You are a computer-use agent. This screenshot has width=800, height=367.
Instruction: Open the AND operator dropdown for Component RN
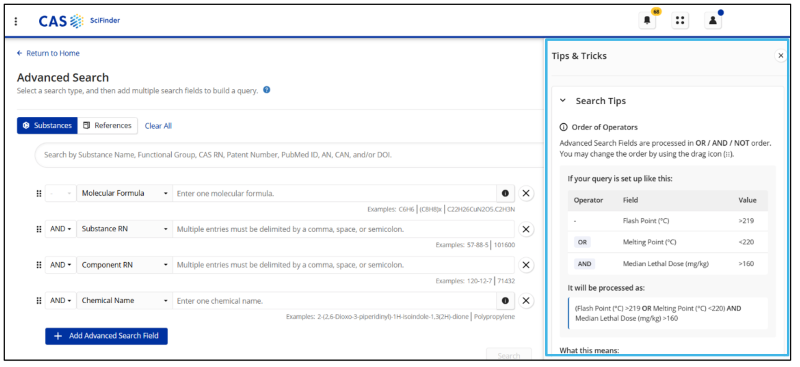coord(60,265)
